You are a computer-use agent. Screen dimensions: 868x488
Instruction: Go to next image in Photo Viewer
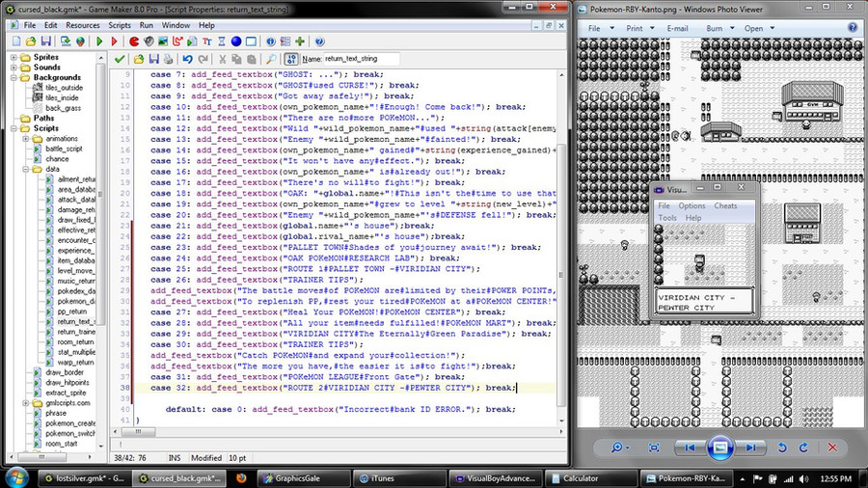[x=750, y=447]
